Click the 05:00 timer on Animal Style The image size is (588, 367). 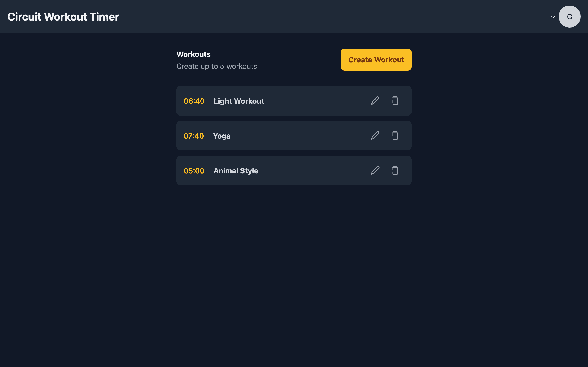[194, 170]
